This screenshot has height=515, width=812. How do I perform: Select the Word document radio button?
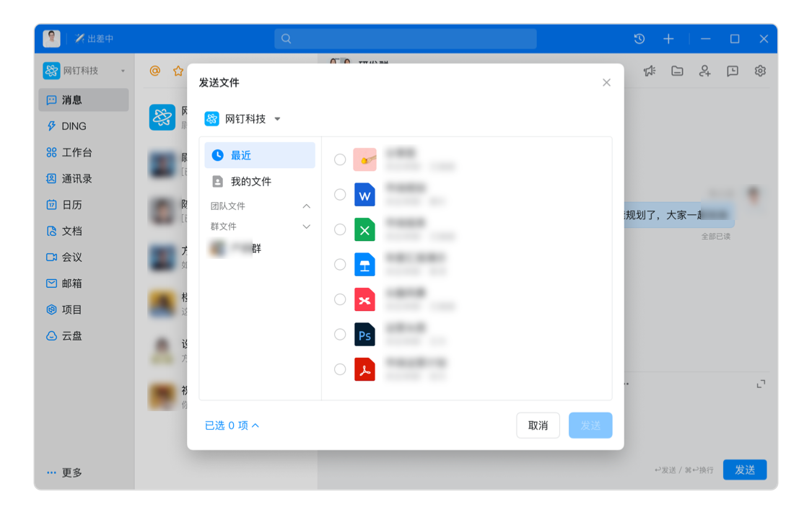[340, 195]
